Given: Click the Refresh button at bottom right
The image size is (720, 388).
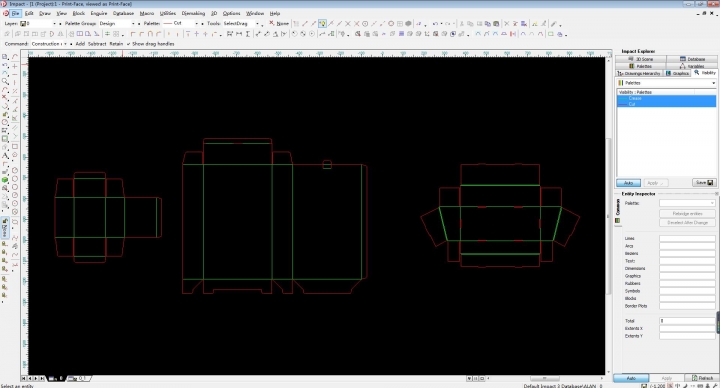Looking at the screenshot, I should 702,378.
